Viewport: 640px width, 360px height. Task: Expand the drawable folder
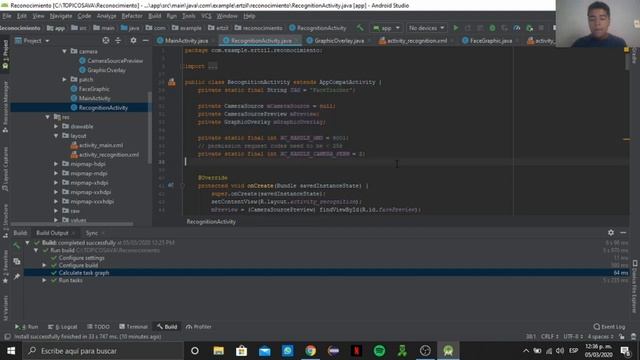click(56, 126)
